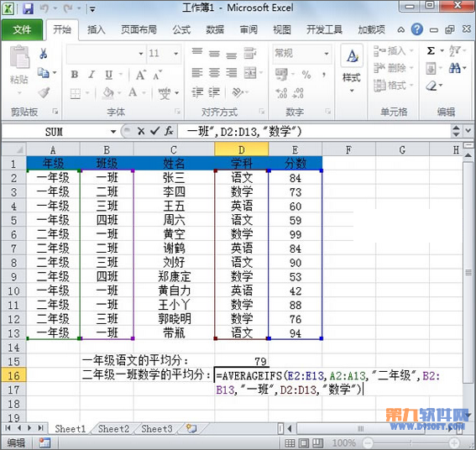Image resolution: width=476 pixels, height=450 pixels.
Task: Expand the 格式 cells dropdown arrow
Action: (x=411, y=86)
